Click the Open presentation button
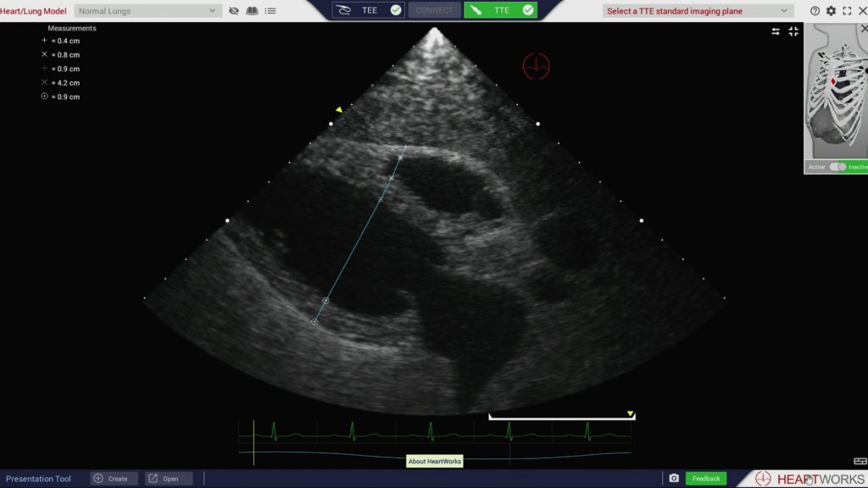Screen dimensions: 868x488 [x=168, y=479]
